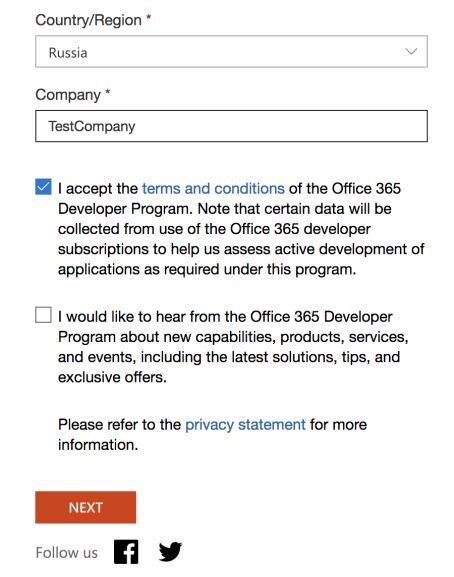454x577 pixels.
Task: Open the Russia country selection box
Action: click(x=231, y=52)
